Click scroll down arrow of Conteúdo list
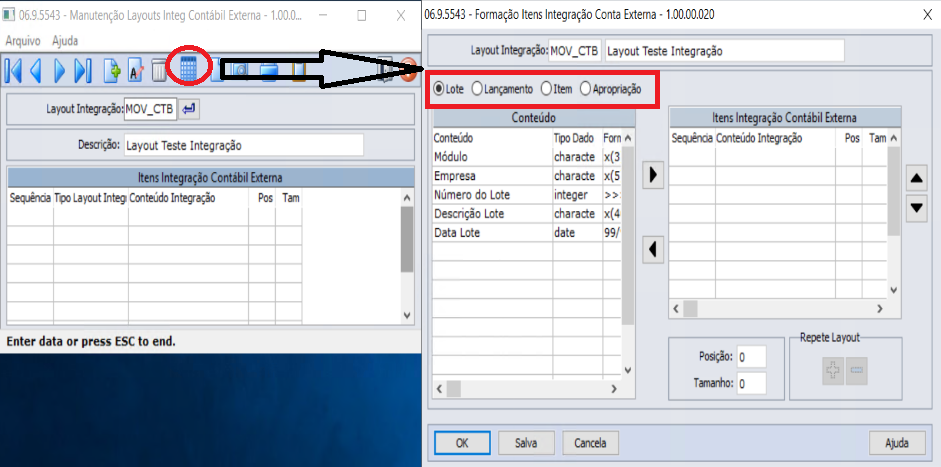941x467 pixels. pos(628,370)
